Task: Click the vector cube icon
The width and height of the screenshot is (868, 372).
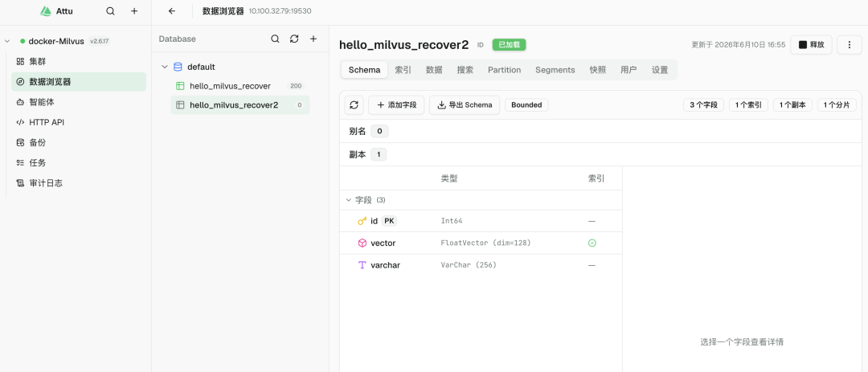Action: tap(362, 243)
